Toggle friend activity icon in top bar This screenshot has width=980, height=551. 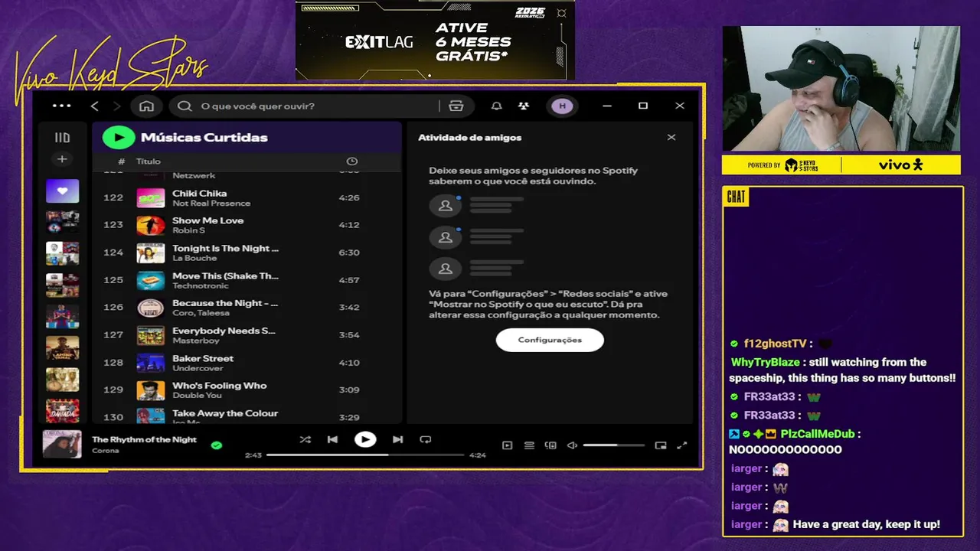523,106
